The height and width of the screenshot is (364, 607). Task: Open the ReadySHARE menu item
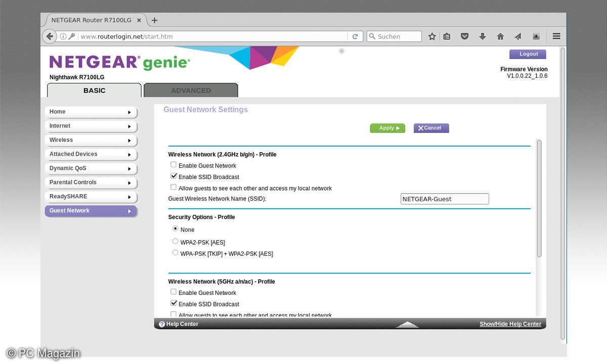click(91, 197)
